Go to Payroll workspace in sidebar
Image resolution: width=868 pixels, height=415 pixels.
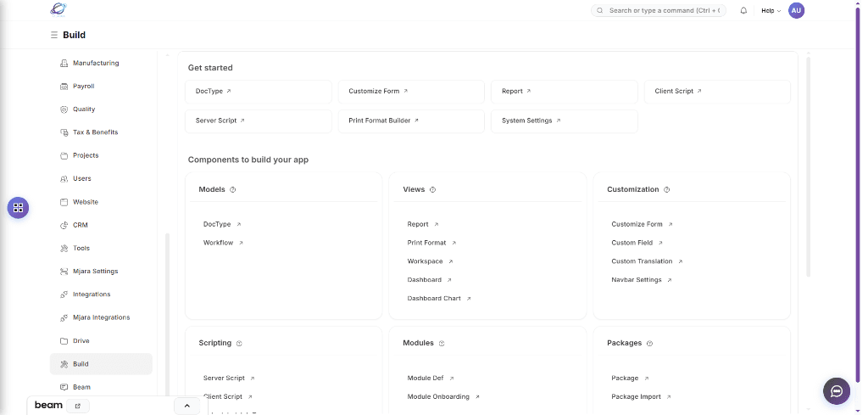coord(83,86)
